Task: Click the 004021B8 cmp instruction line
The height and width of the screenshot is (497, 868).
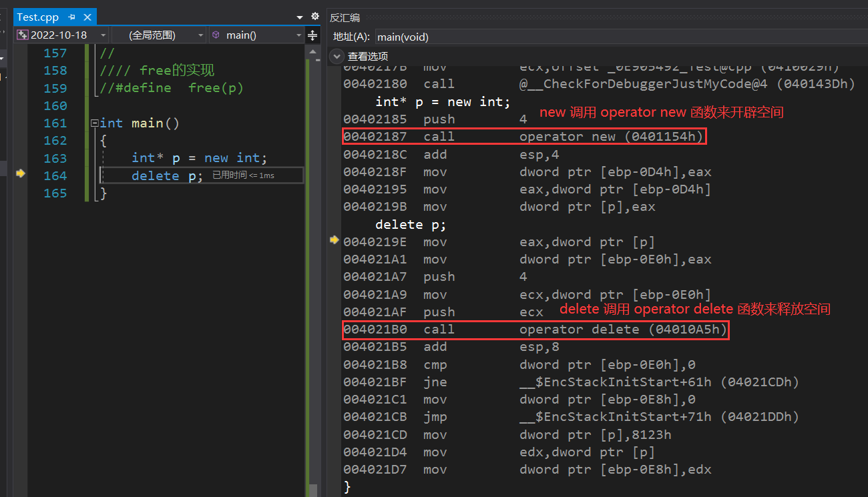Action: 519,365
